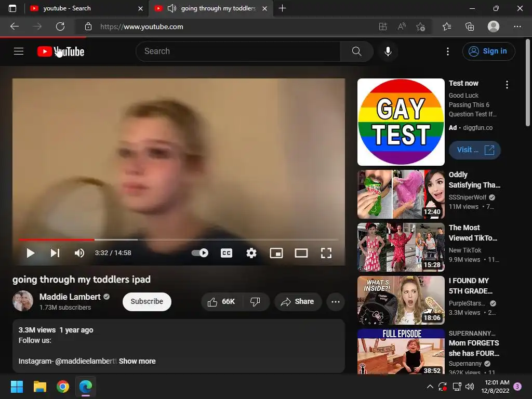Open The Most Viewed TikTok video title
The image size is (532, 399).
[x=473, y=233]
